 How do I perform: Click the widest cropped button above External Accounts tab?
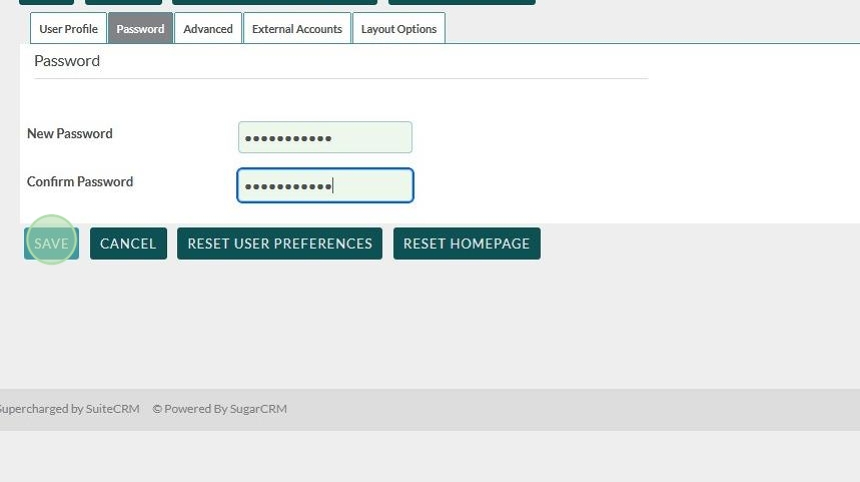pos(274,2)
